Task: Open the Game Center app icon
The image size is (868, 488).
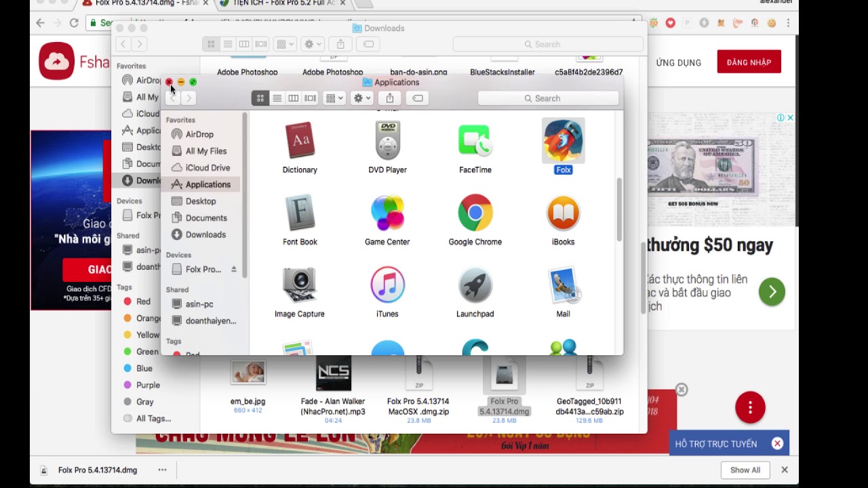Action: tap(387, 213)
